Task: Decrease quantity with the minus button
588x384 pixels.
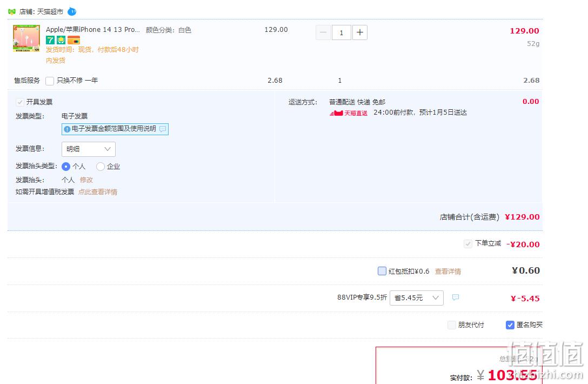Action: click(x=323, y=32)
